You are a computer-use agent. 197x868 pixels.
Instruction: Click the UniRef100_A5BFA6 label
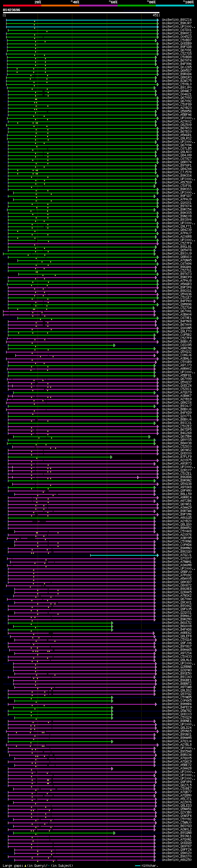pos(177,115)
